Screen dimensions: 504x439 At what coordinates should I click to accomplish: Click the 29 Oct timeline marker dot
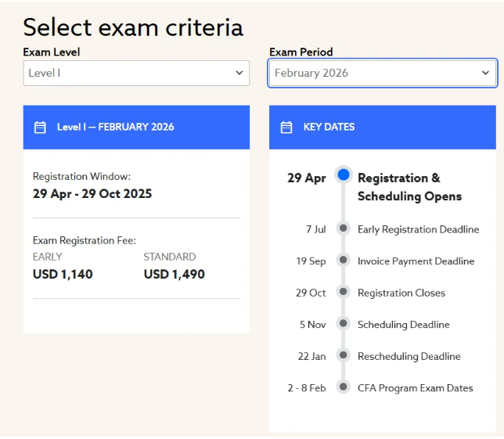point(343,292)
